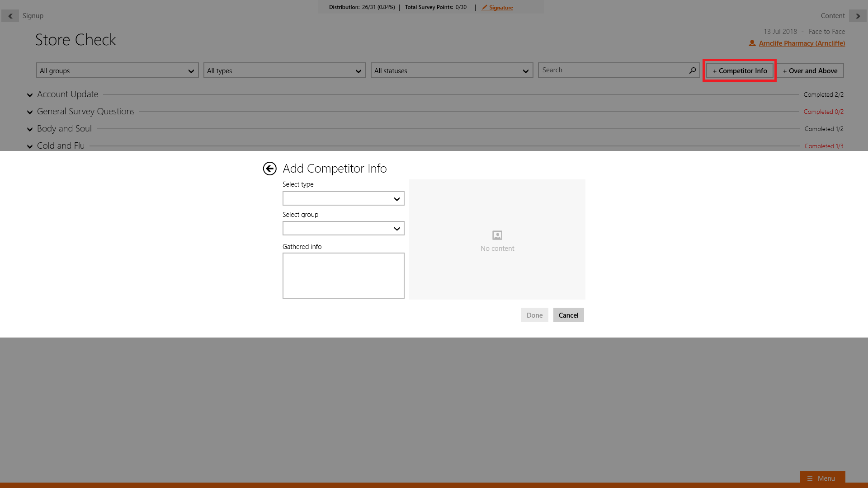Collapse the General Survey Questions section
Viewport: 868px width, 488px height.
point(30,112)
